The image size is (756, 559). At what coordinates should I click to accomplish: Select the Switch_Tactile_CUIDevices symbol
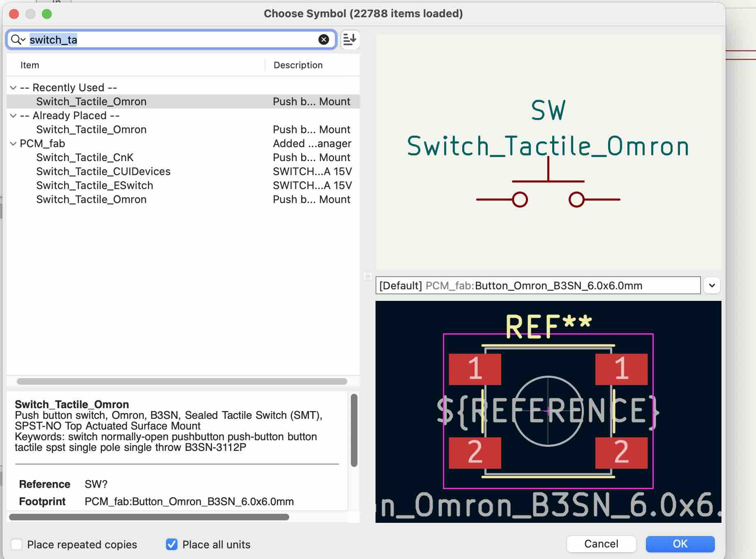[183, 171]
